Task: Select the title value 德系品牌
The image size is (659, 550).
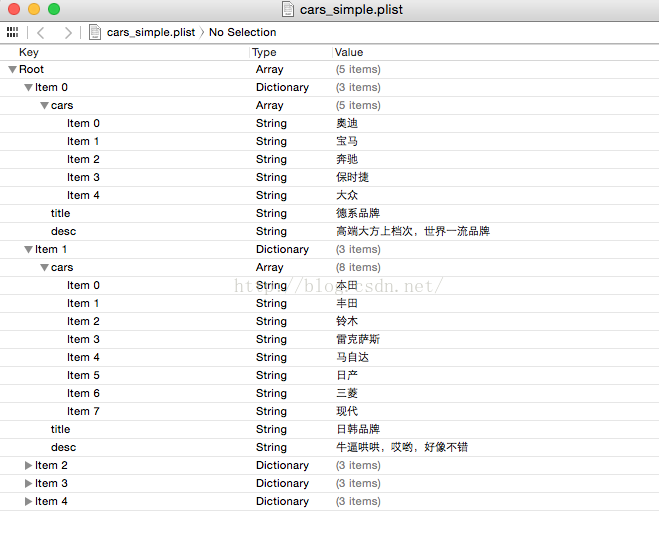Action: coord(358,214)
